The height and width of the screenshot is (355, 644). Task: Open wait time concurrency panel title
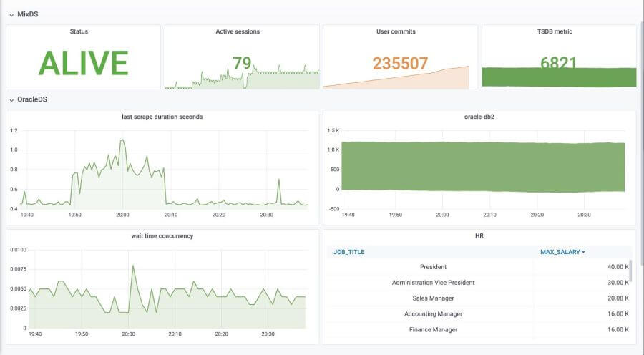click(162, 236)
